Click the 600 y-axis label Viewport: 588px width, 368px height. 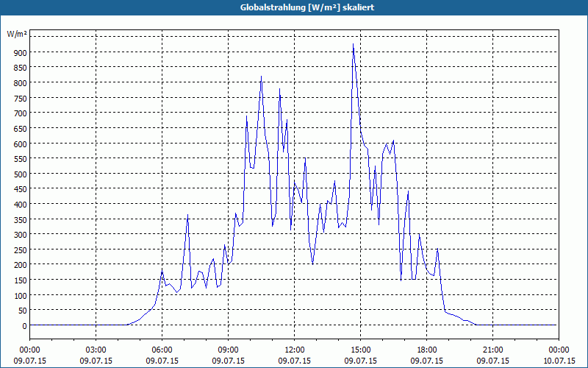21,144
